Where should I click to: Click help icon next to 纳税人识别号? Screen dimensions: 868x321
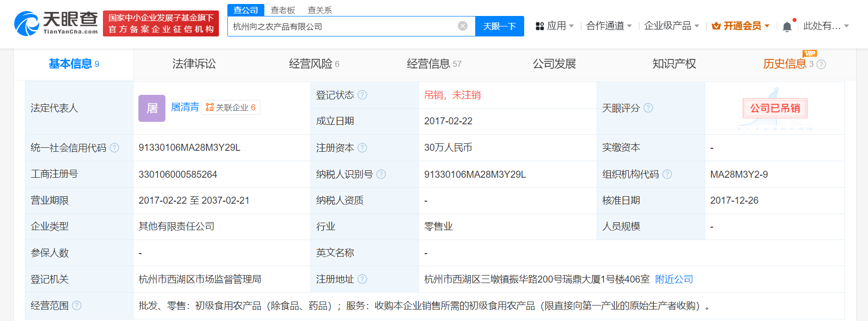[381, 174]
